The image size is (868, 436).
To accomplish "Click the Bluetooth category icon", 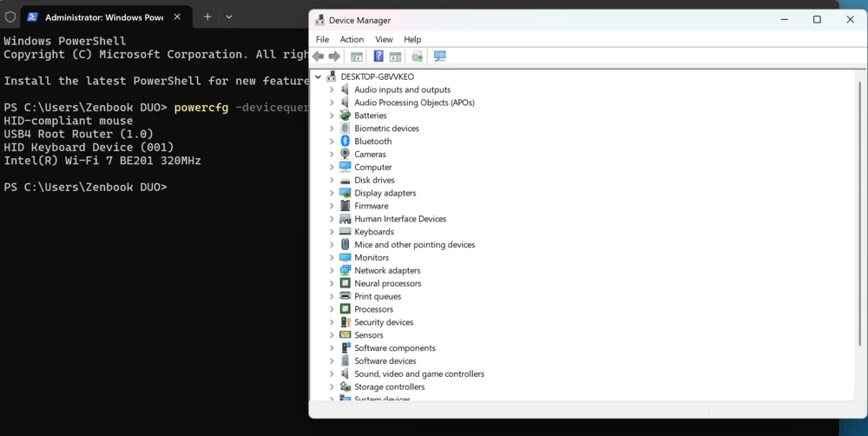I will [345, 142].
